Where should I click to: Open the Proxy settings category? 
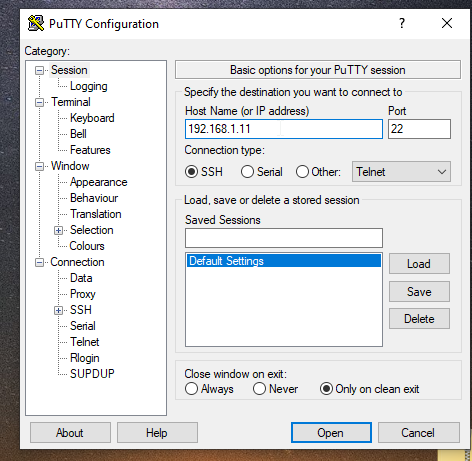pyautogui.click(x=83, y=294)
